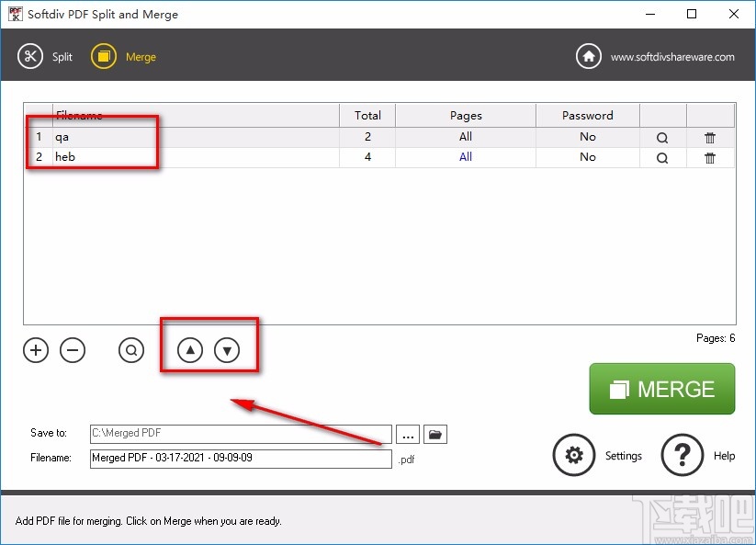Click row number 1
Viewport: 756px width, 545px height.
(39, 137)
